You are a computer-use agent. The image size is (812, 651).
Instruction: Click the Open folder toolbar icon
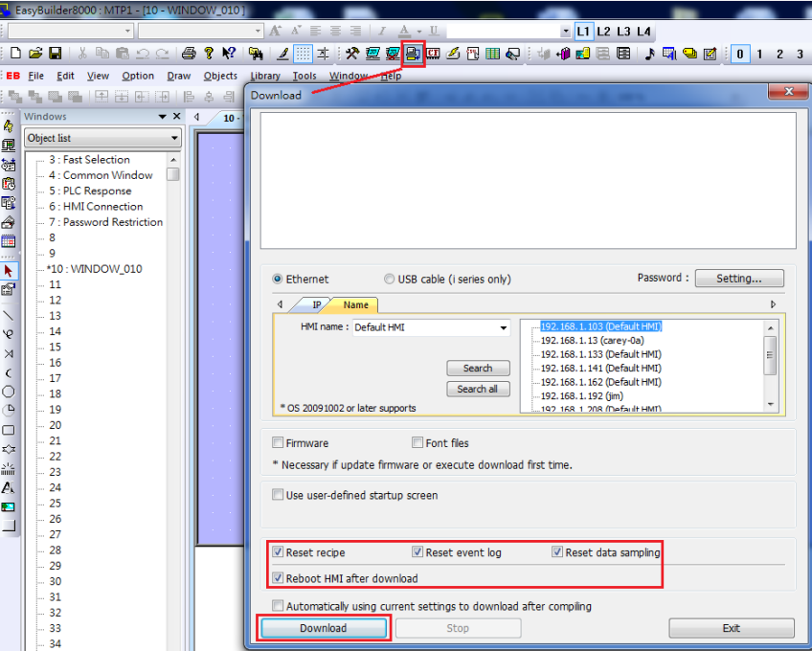click(x=35, y=54)
